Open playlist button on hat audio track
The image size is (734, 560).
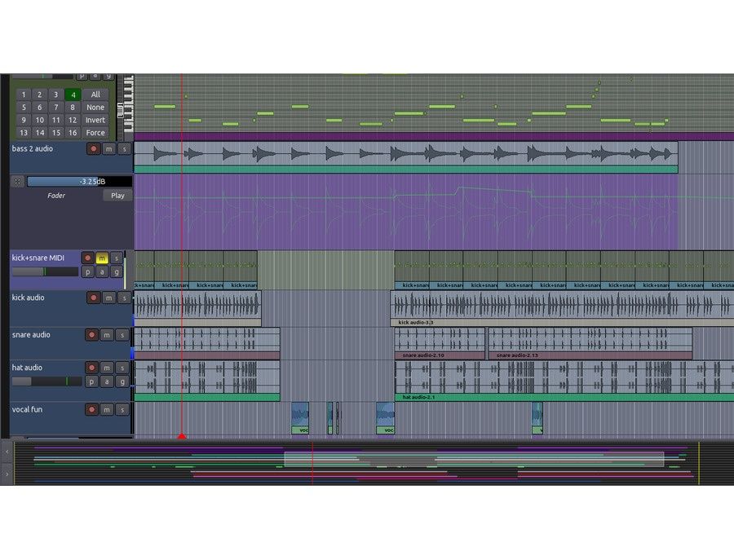click(91, 381)
